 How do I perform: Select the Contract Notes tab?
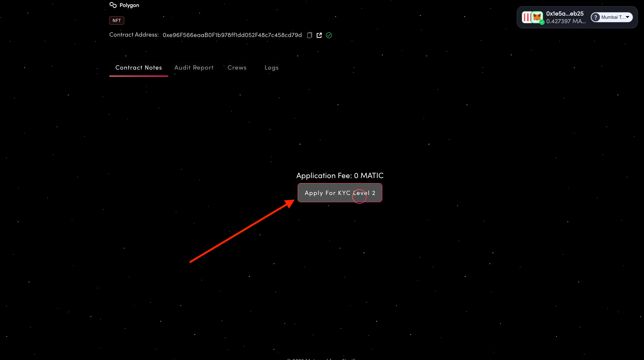[x=139, y=67]
